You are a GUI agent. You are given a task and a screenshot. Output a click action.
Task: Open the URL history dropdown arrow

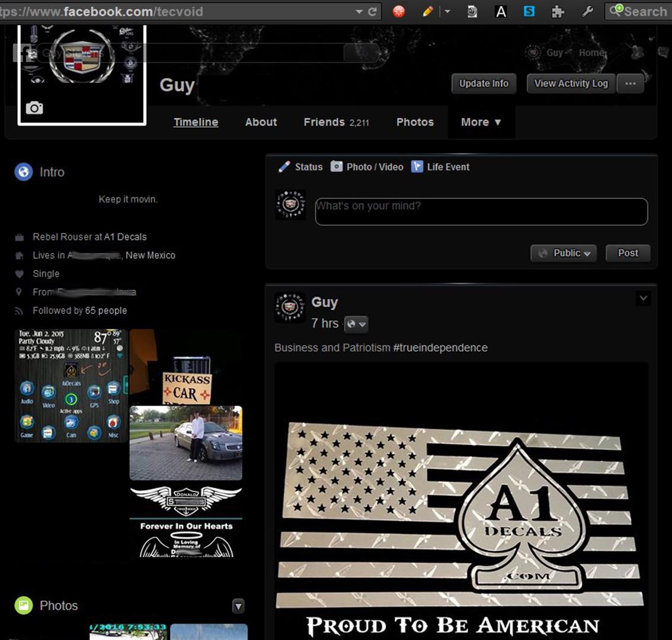point(359,12)
